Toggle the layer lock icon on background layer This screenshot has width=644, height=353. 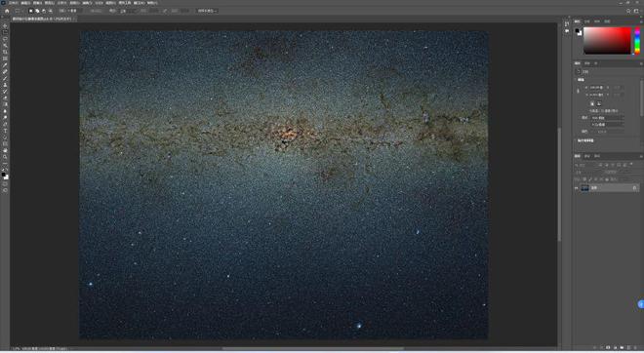634,188
